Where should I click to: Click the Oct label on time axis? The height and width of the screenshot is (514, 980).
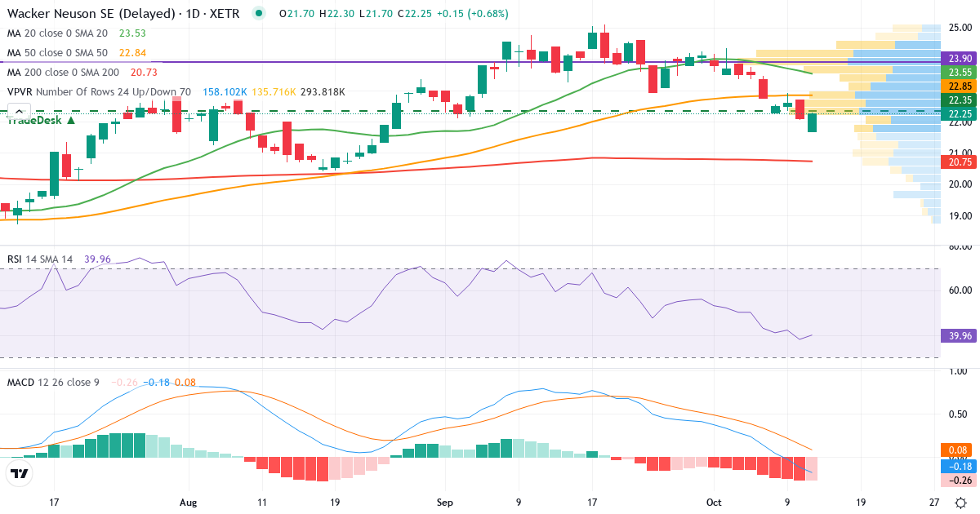tap(715, 503)
